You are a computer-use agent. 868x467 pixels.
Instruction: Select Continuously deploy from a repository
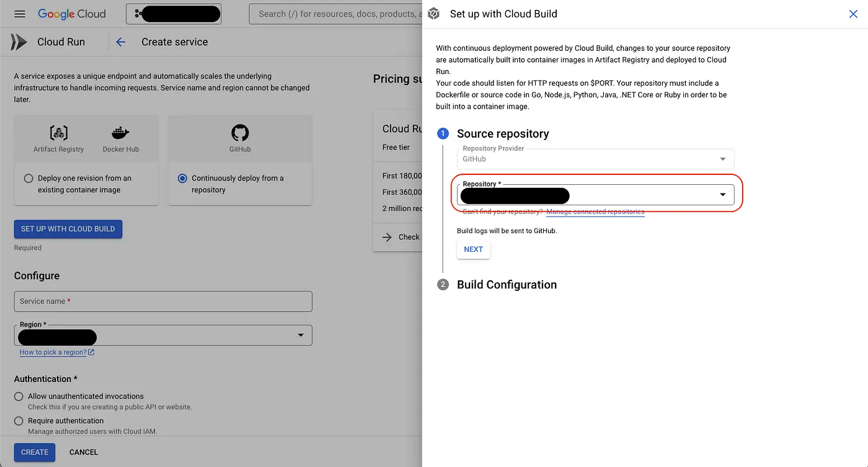click(x=182, y=178)
